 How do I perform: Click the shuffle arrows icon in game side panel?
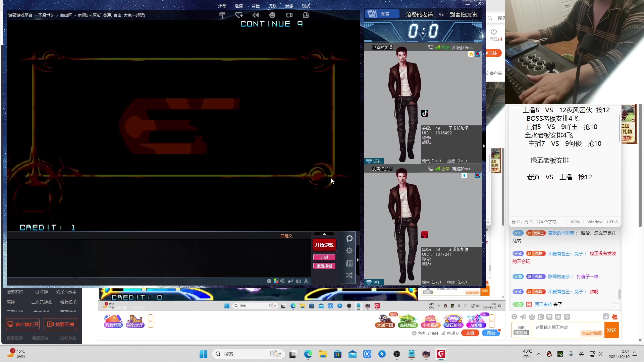(349, 275)
